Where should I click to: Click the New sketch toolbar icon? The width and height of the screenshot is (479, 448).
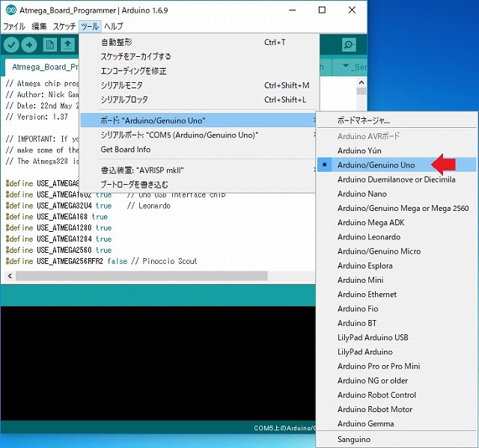click(x=49, y=45)
